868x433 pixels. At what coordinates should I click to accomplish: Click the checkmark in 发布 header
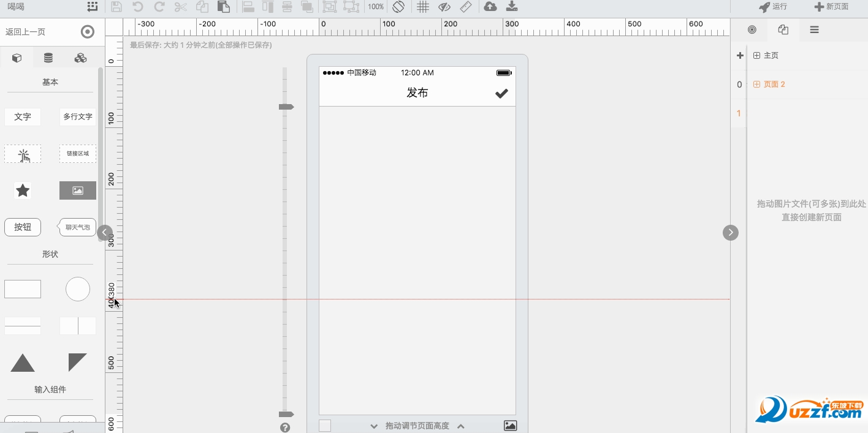coord(501,93)
